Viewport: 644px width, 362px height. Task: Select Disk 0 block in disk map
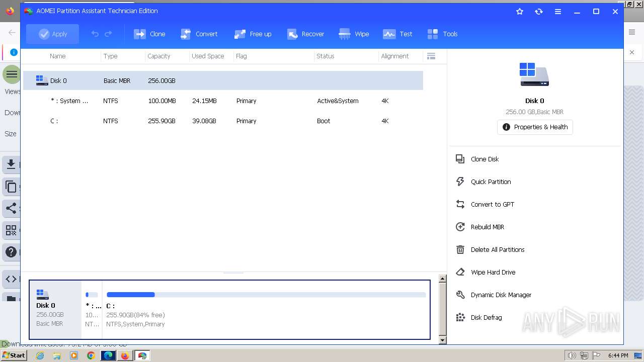click(55, 310)
